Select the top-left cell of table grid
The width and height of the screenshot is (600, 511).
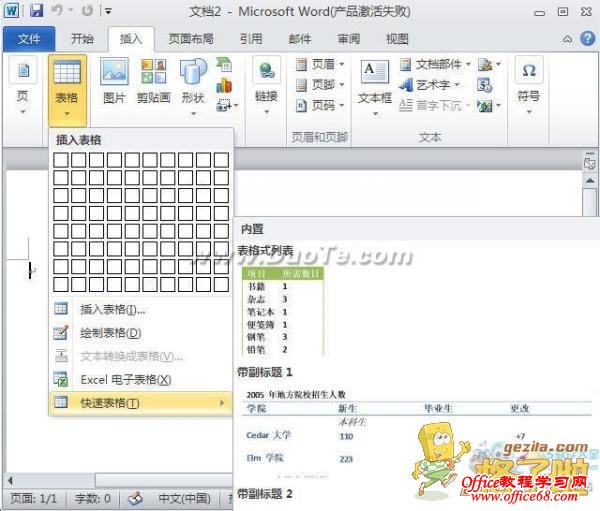(x=61, y=160)
